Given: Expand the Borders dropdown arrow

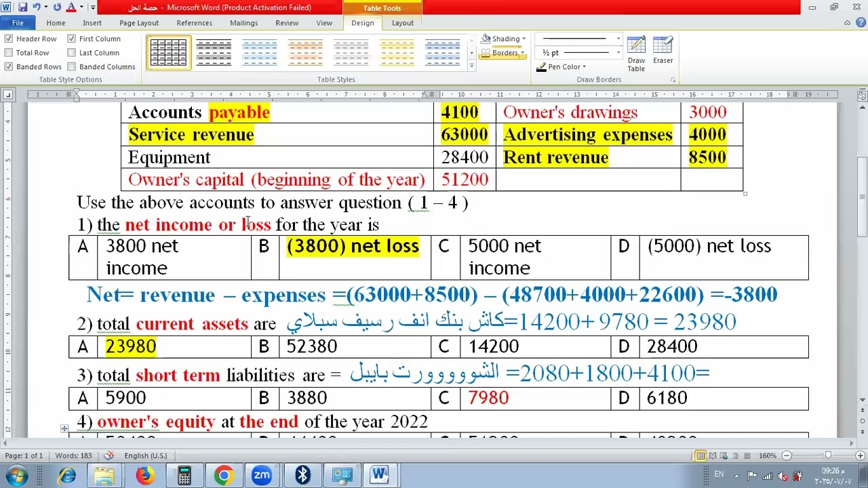Looking at the screenshot, I should coord(522,53).
